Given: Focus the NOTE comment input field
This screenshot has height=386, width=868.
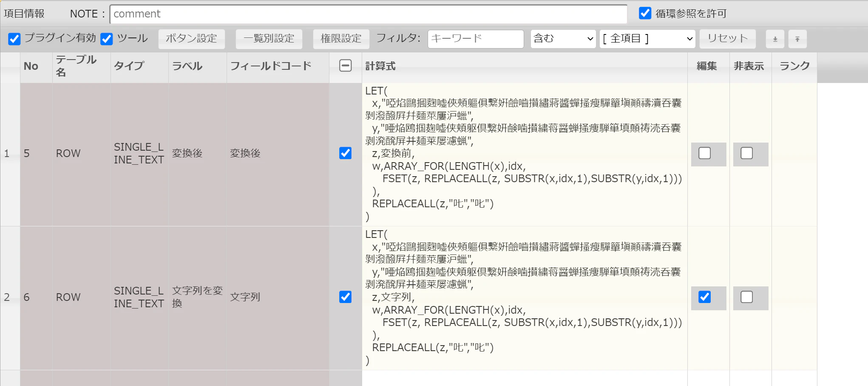Looking at the screenshot, I should coord(369,14).
